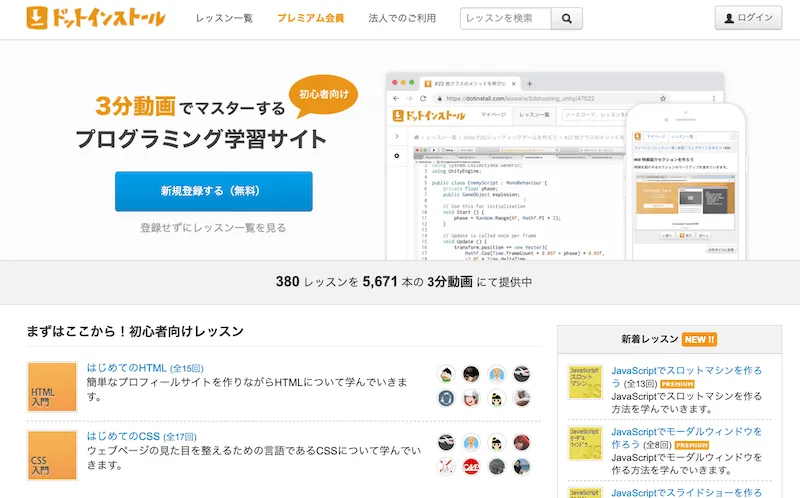Open the はじめてのHTML lesson link

(x=127, y=368)
